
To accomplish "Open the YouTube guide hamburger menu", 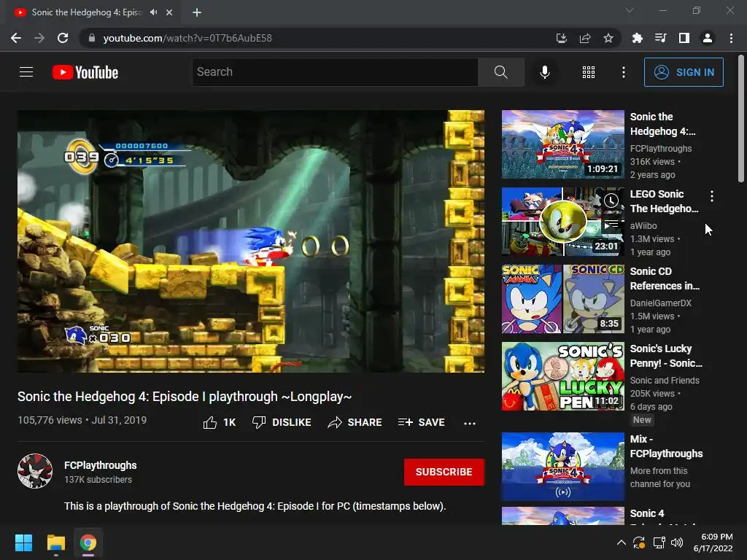I will click(x=26, y=72).
